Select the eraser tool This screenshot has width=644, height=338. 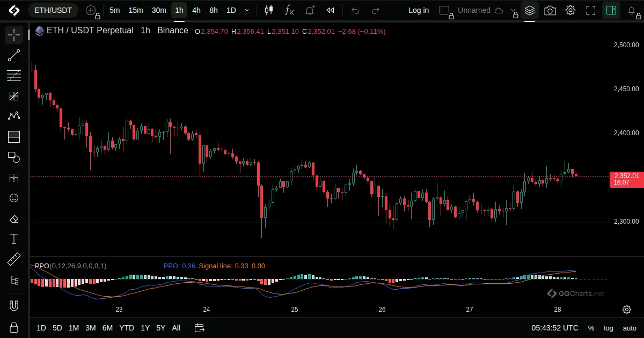14,218
